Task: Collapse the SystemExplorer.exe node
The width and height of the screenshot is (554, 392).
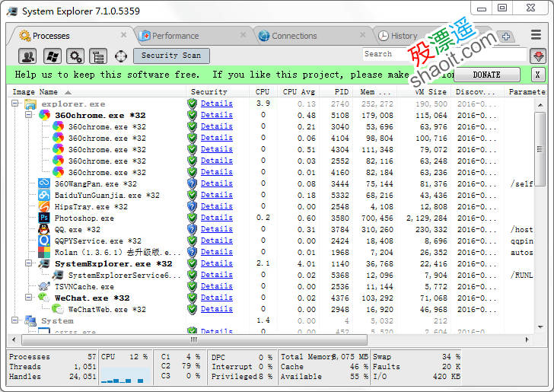Action: click(29, 263)
